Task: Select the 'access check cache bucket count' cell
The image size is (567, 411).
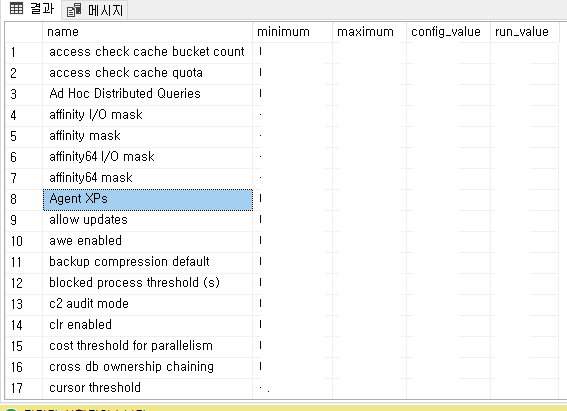Action: pos(148,52)
